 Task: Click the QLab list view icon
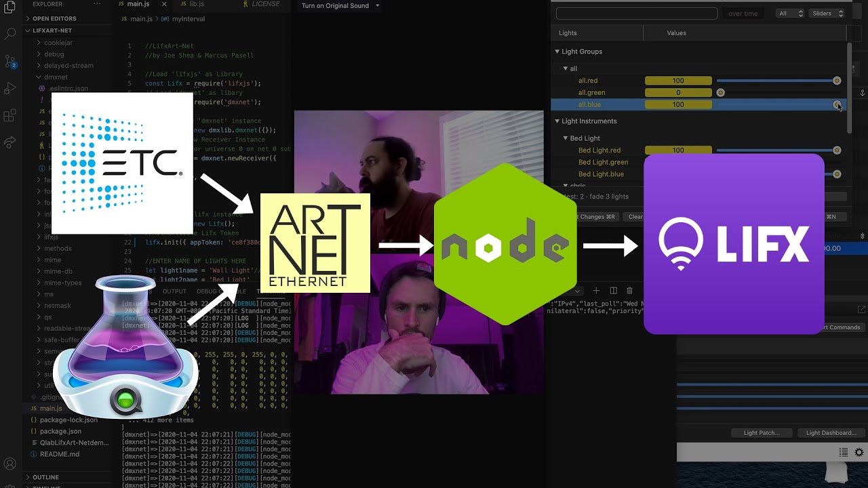844,452
